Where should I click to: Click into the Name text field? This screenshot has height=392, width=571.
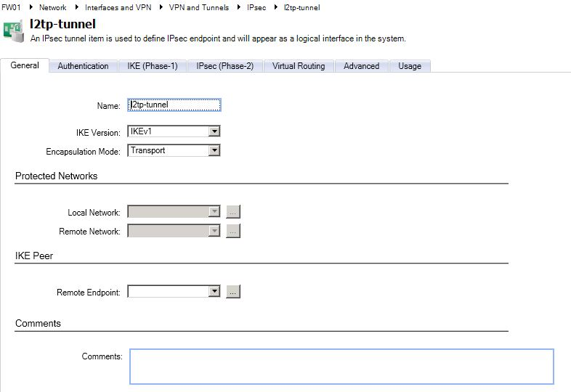point(173,105)
